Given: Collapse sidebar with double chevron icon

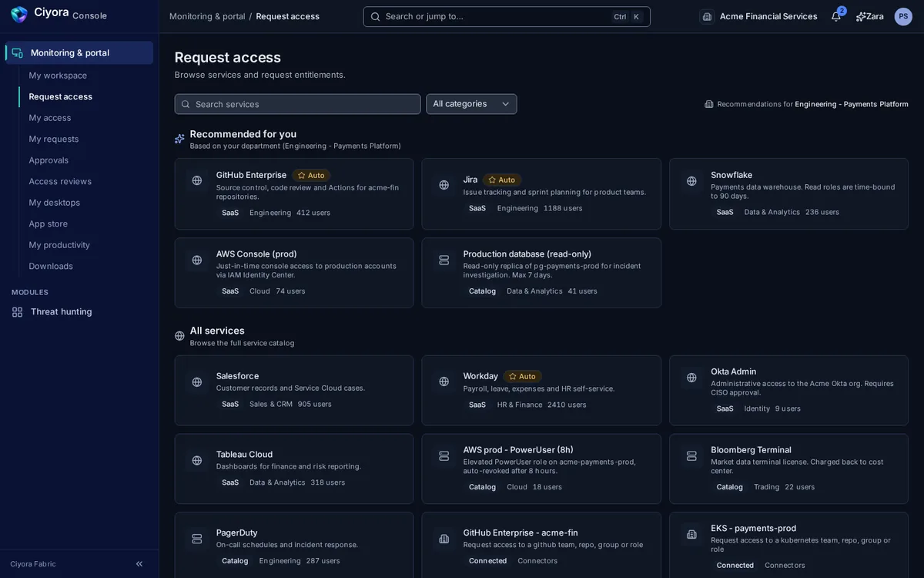Looking at the screenshot, I should click(x=139, y=564).
